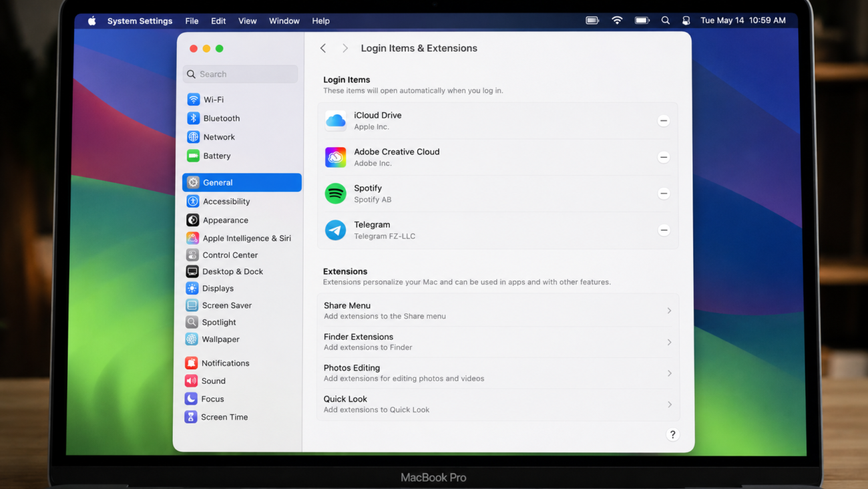The image size is (868, 489).
Task: Expand Photos Editing extensions
Action: tap(498, 373)
